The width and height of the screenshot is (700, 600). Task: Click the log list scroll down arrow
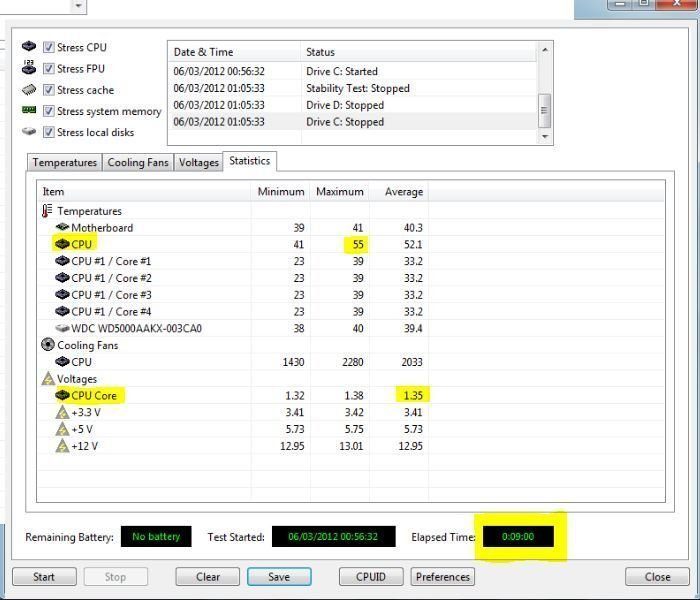tap(545, 136)
